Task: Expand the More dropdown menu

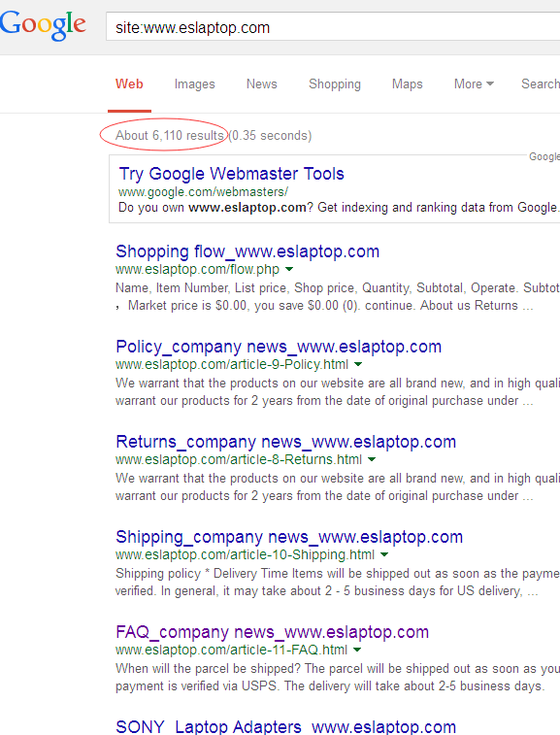Action: [474, 84]
